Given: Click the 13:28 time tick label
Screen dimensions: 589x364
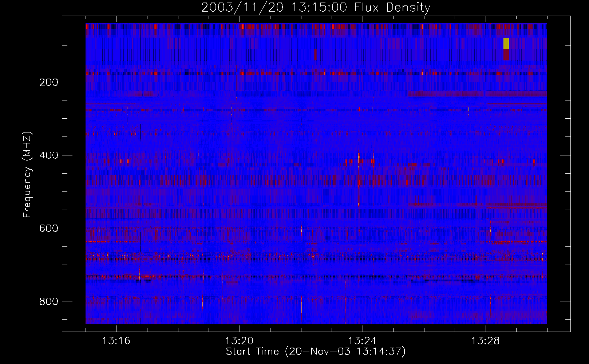Looking at the screenshot, I should pyautogui.click(x=485, y=341).
